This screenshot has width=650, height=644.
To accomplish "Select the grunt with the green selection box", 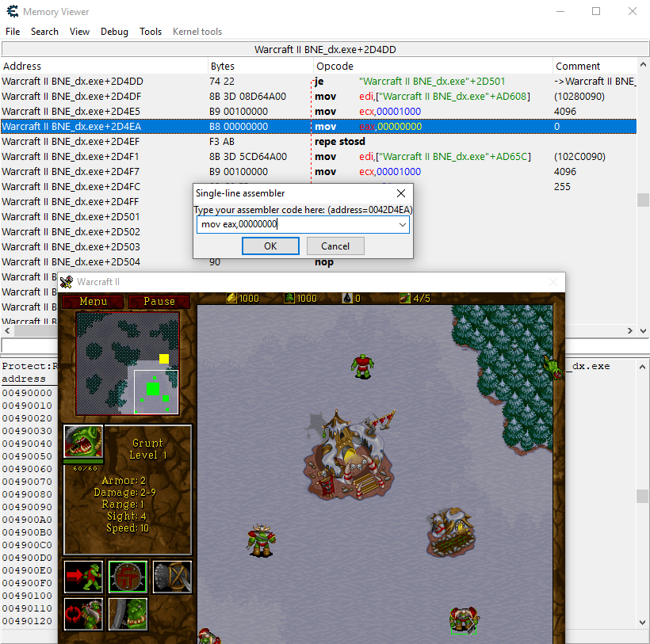I will (464, 621).
